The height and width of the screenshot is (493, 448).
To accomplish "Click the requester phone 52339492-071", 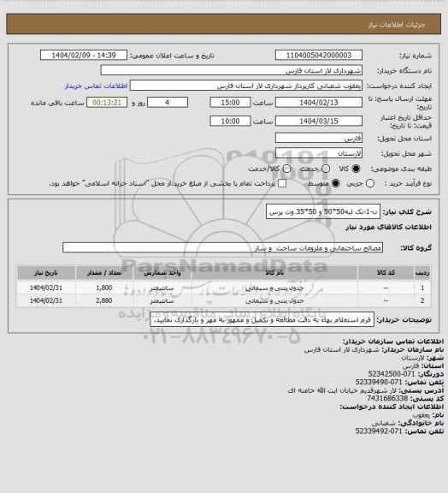I will click(x=379, y=431).
